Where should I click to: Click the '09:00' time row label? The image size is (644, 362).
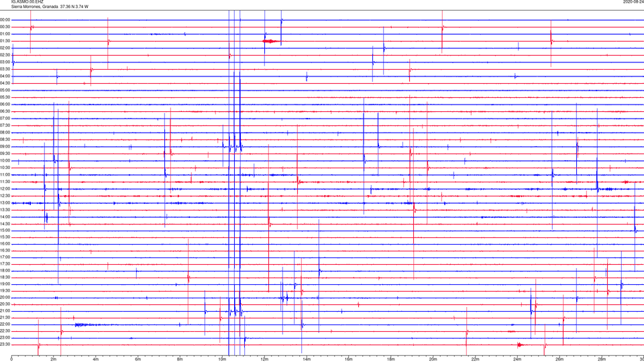(5, 147)
